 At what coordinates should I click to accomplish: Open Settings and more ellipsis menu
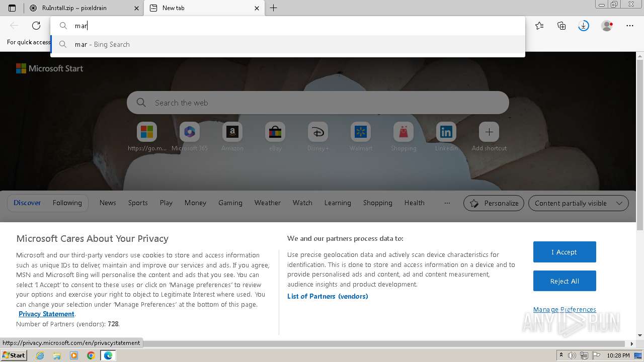click(x=630, y=26)
